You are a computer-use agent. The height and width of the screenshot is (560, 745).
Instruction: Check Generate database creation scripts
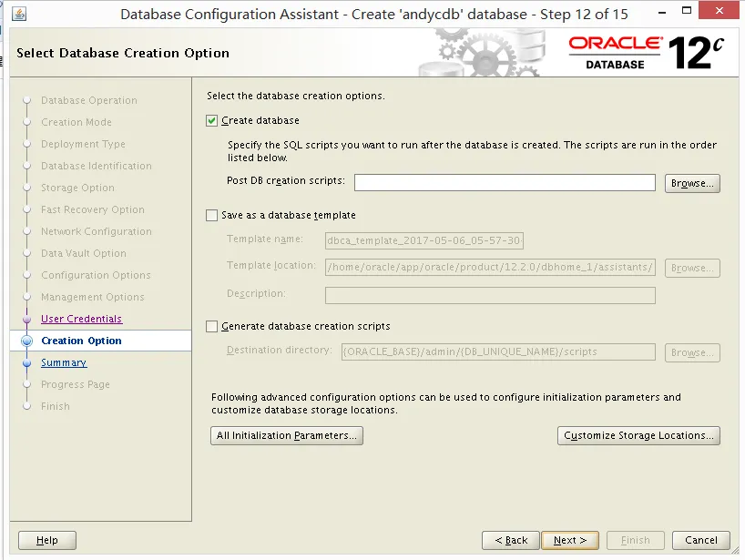tap(211, 326)
